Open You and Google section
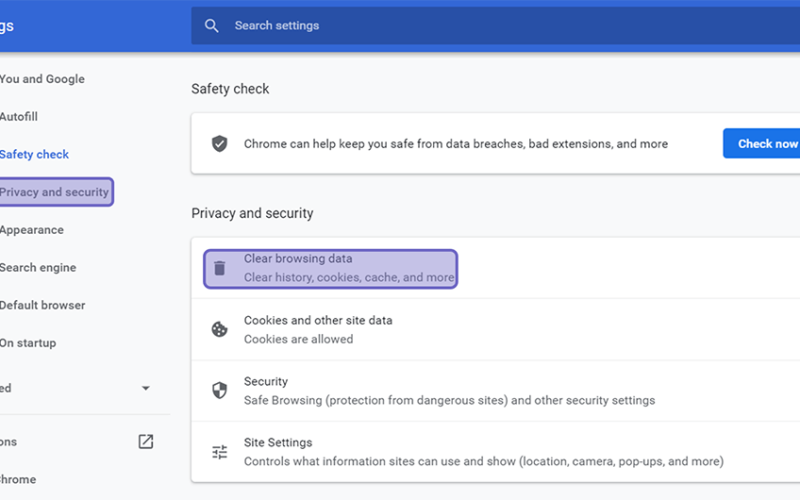Image resolution: width=800 pixels, height=500 pixels. pyautogui.click(x=42, y=79)
